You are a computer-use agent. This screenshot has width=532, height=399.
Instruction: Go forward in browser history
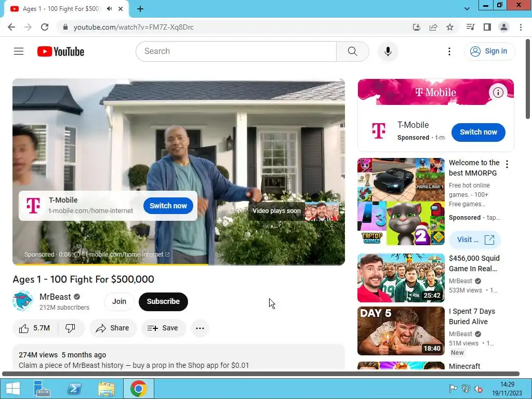[x=28, y=27]
